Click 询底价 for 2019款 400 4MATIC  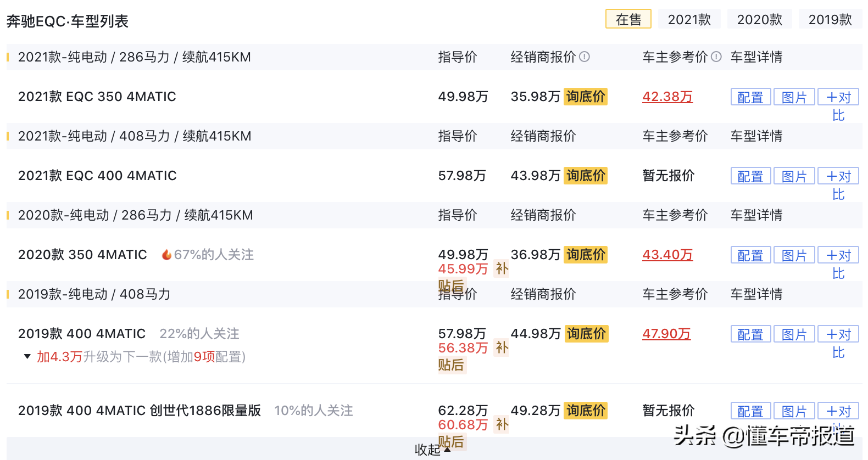click(x=586, y=334)
